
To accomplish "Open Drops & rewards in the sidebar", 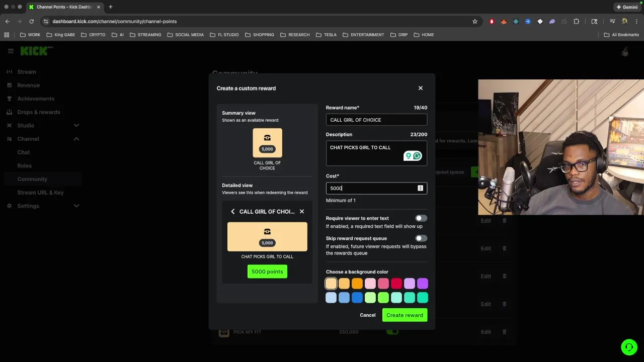I will pyautogui.click(x=39, y=112).
